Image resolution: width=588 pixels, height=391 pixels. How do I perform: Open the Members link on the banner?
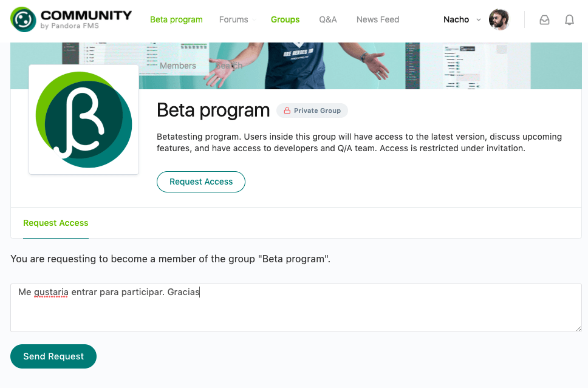click(x=178, y=66)
